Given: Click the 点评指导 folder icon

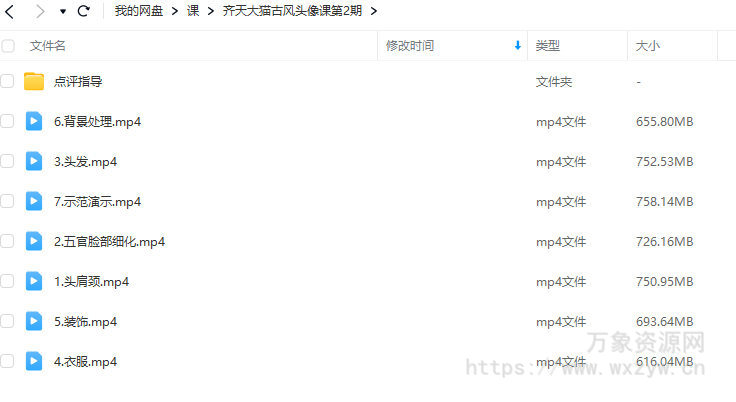Looking at the screenshot, I should (x=34, y=82).
